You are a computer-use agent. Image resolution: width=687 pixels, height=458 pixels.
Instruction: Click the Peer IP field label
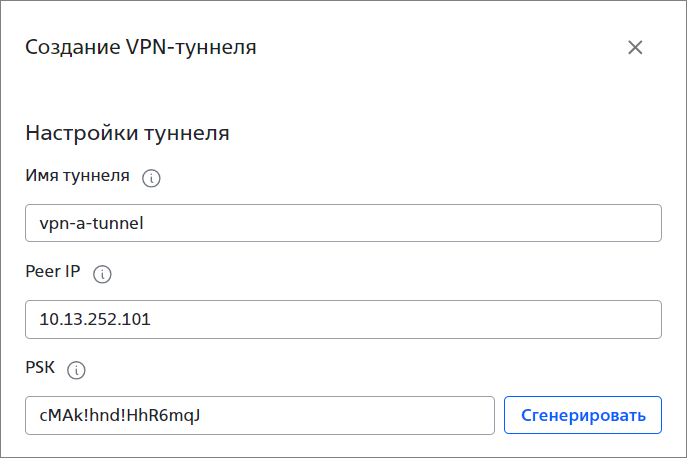(x=53, y=271)
